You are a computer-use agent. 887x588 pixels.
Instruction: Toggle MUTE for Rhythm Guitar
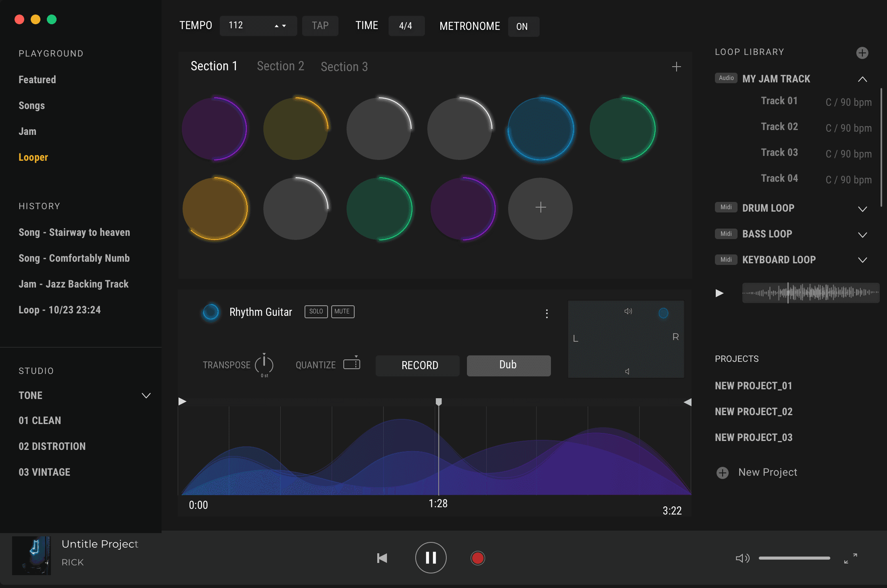342,311
